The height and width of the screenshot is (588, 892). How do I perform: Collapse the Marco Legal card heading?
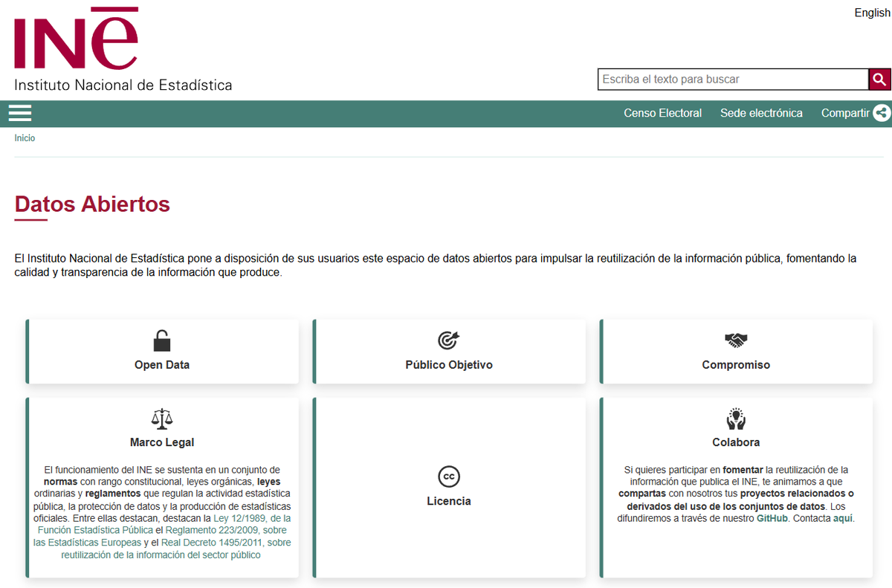pyautogui.click(x=162, y=442)
